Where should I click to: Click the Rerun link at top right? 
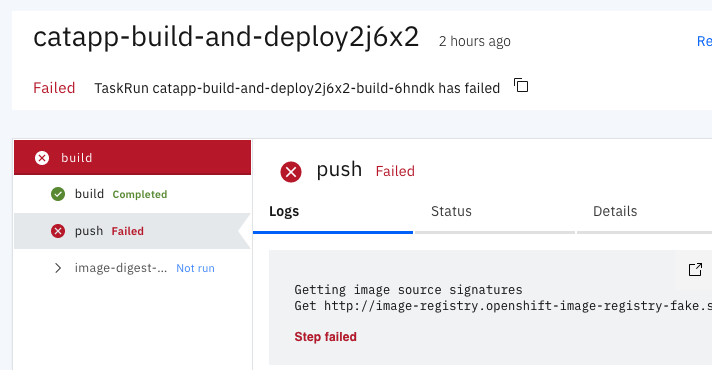pyautogui.click(x=704, y=41)
